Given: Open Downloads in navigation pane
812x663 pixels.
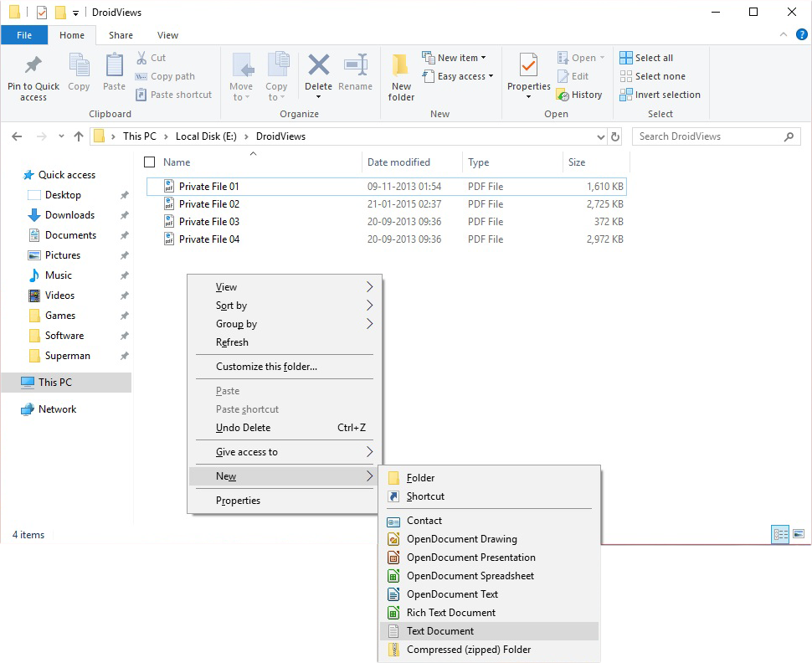Looking at the screenshot, I should coord(70,215).
